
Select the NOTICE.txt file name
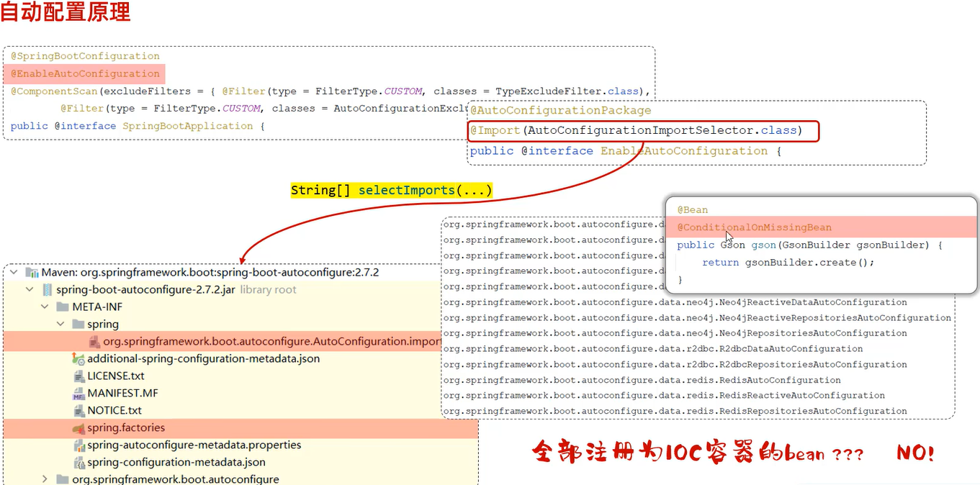tap(115, 411)
